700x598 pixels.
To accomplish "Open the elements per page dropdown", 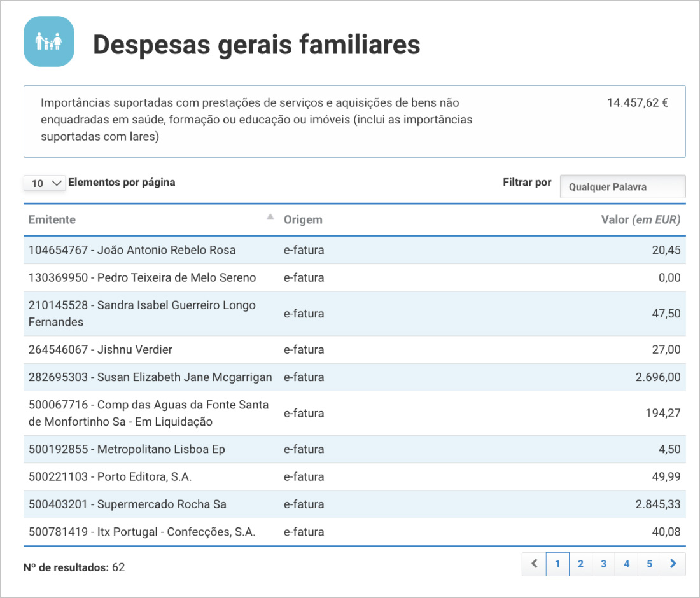I will coord(45,183).
